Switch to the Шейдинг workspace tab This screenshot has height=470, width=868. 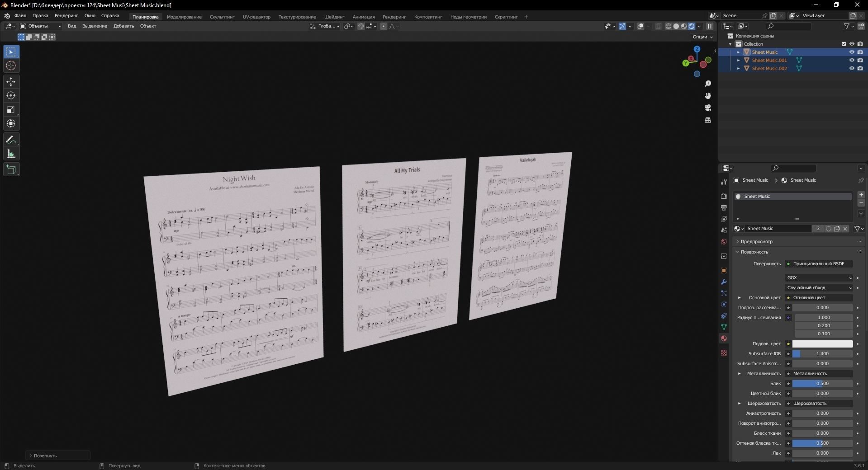pos(334,17)
